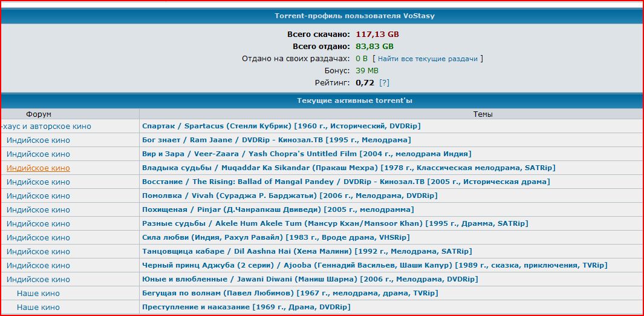Open the Вир и Зара / Veer-Zaara topic
644x316 pixels.
pos(307,154)
